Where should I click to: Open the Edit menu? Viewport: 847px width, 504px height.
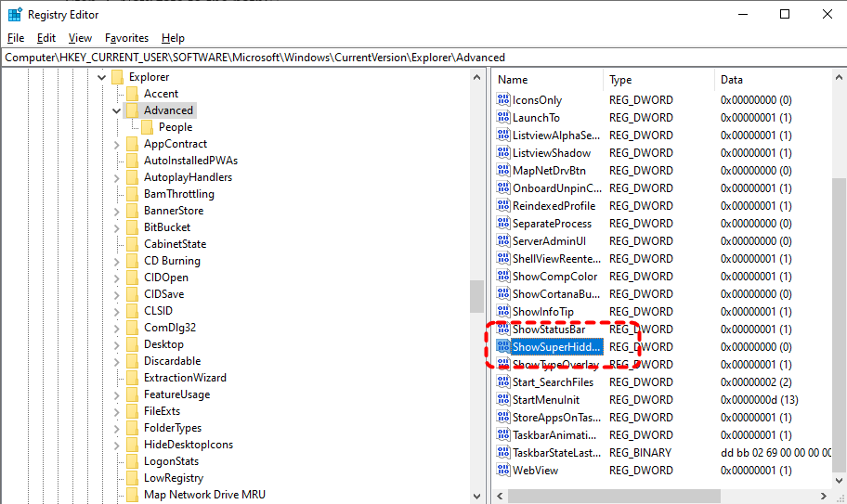click(46, 38)
